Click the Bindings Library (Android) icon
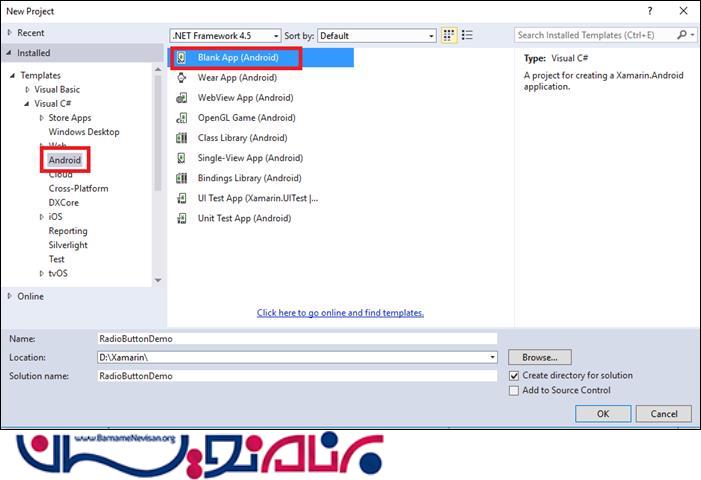The image size is (701, 480). (182, 178)
